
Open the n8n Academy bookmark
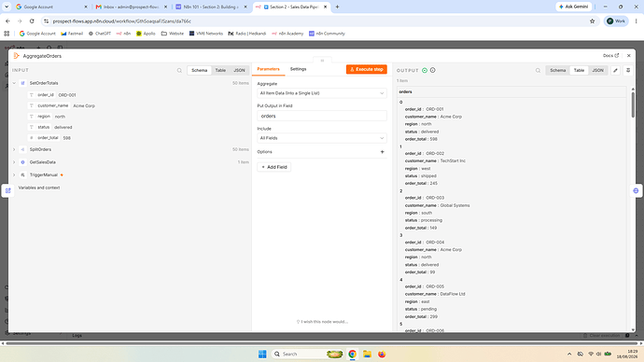pyautogui.click(x=287, y=34)
